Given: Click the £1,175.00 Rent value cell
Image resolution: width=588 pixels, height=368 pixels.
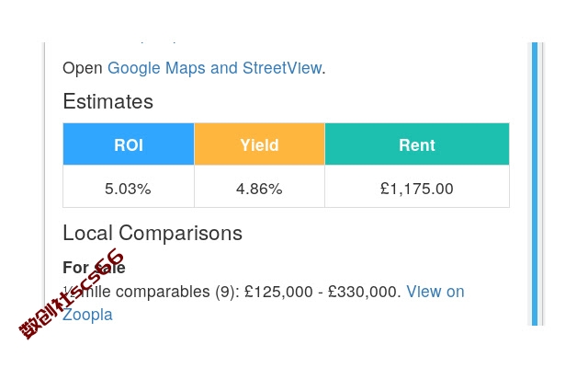Looking at the screenshot, I should click(417, 187).
